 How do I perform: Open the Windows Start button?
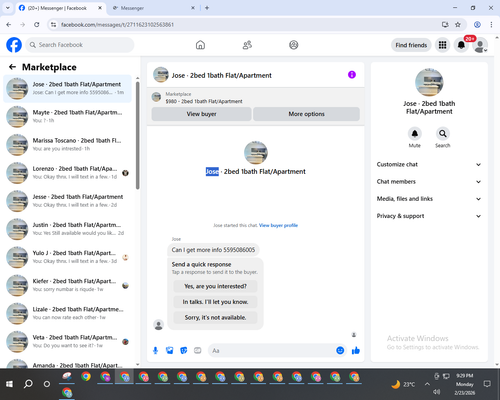click(x=9, y=384)
